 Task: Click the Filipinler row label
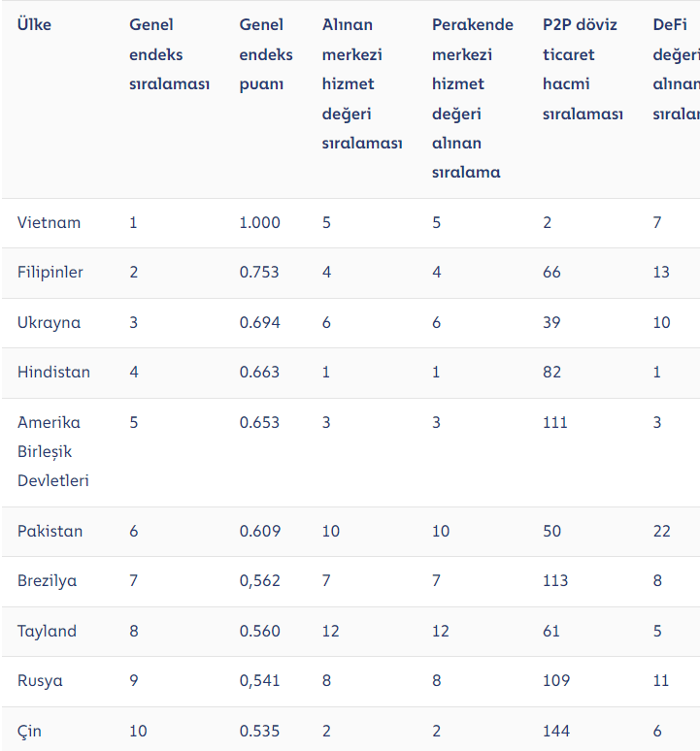point(50,273)
